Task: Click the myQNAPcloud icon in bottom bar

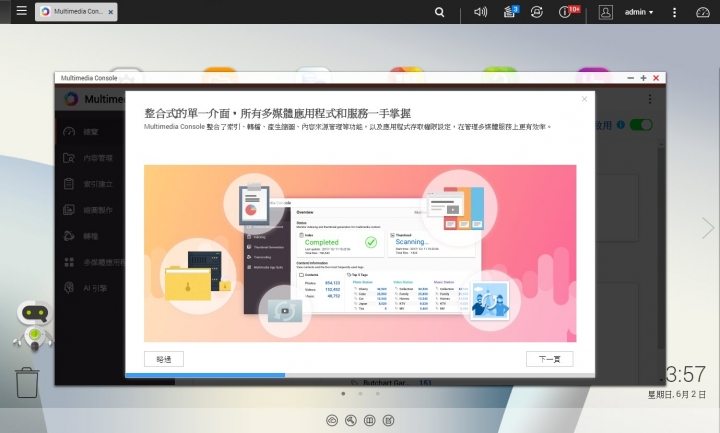Action: [332, 420]
